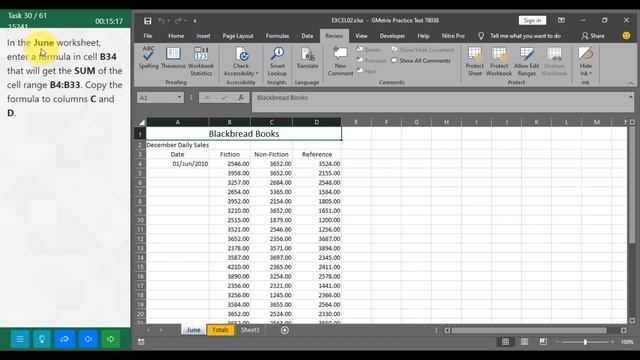The image size is (640, 360).
Task: Select the column B header
Action: [x=230, y=122]
